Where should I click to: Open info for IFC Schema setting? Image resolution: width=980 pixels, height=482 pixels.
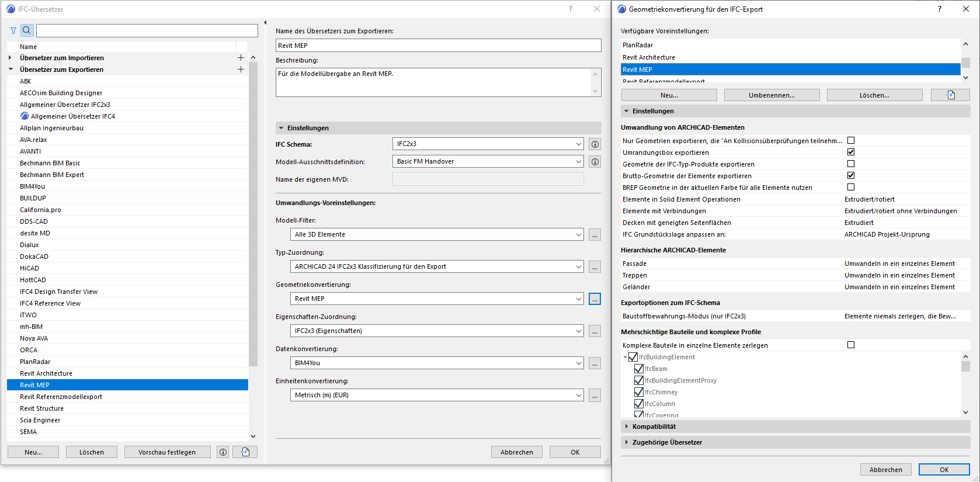click(x=595, y=144)
